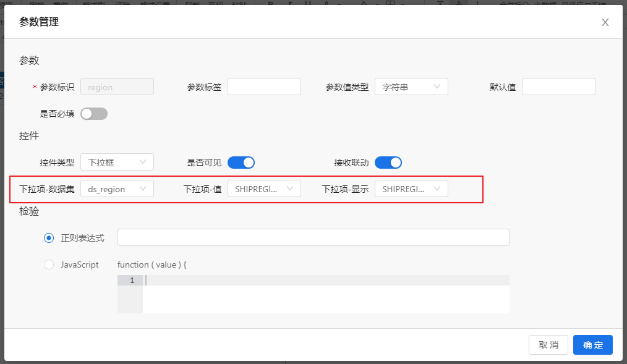Click the 参数标签 input field
Image resolution: width=627 pixels, height=364 pixels.
(x=264, y=87)
